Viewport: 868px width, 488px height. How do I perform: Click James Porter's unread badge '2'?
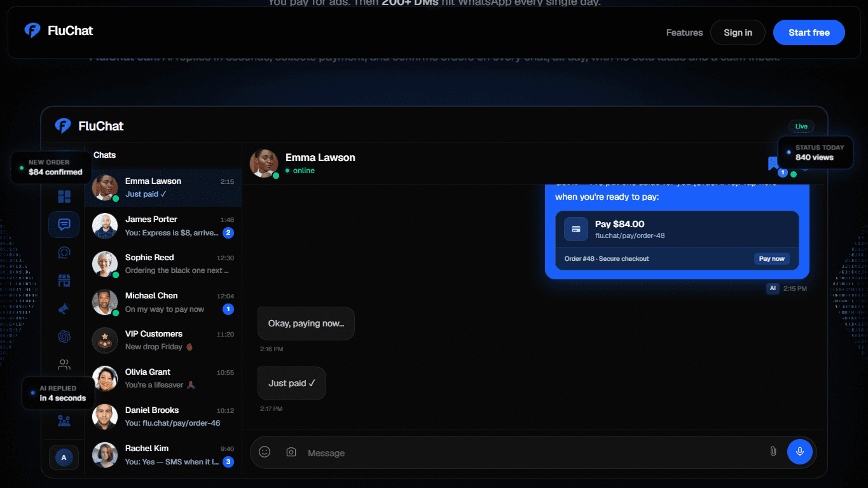(228, 233)
